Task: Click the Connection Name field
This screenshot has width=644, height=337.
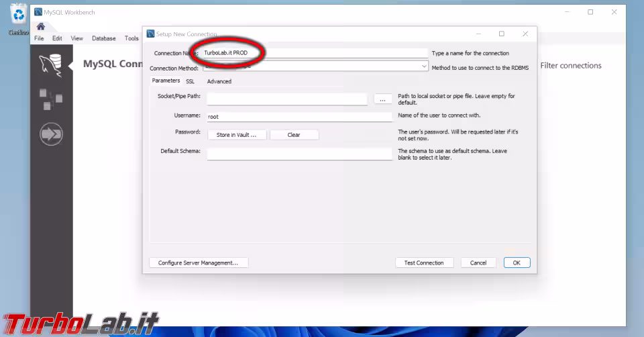Action: pyautogui.click(x=315, y=52)
